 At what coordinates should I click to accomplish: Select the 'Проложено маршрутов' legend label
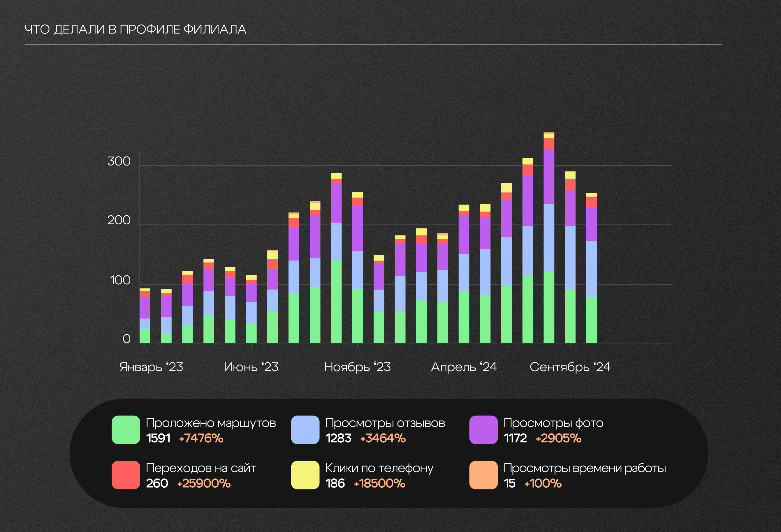[211, 423]
